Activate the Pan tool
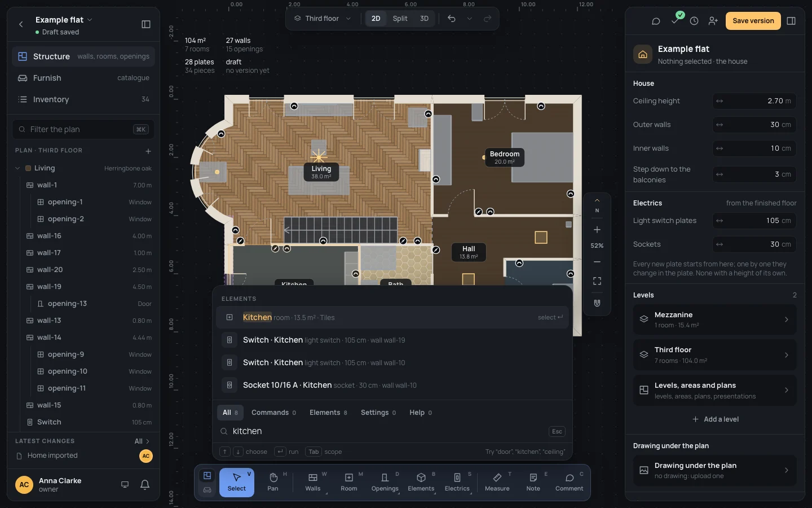 (x=273, y=483)
